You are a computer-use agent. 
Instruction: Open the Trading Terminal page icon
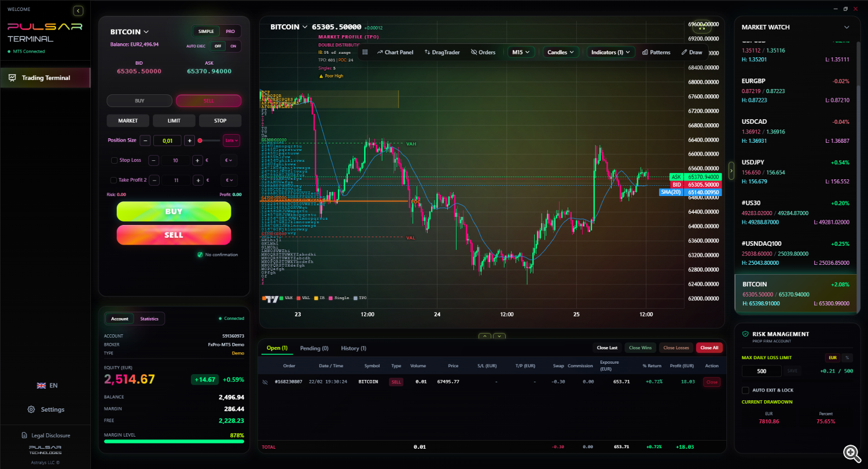12,77
